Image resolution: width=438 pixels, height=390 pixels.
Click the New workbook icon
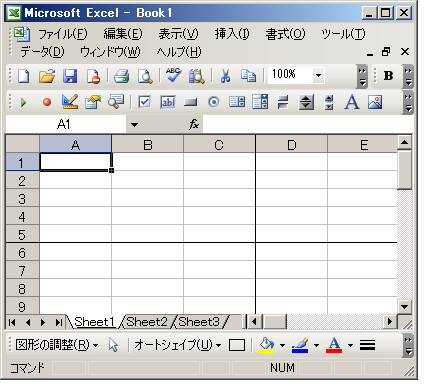click(x=23, y=76)
